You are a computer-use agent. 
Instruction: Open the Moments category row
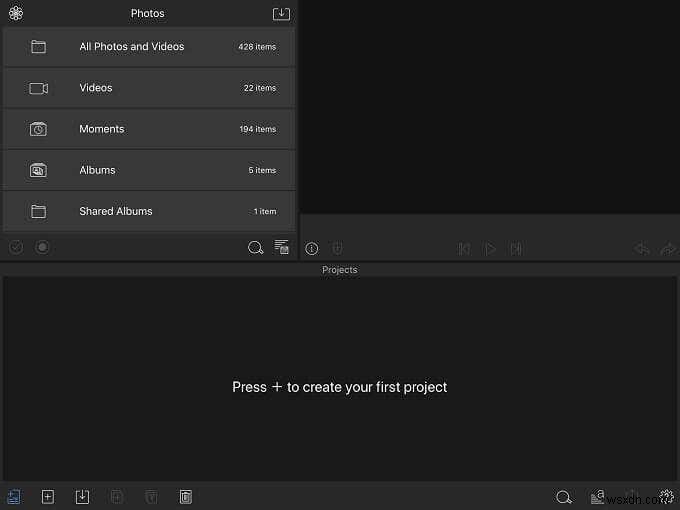(149, 129)
